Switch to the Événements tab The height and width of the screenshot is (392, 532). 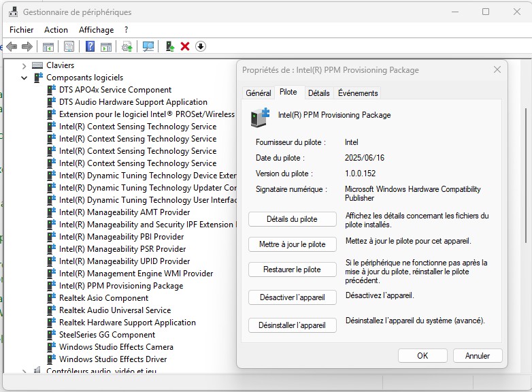pos(358,93)
